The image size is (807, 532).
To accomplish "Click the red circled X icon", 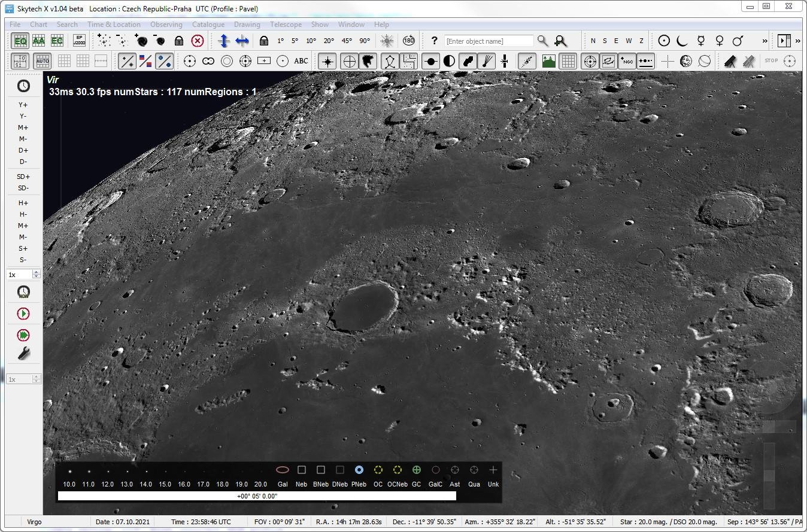I will [x=198, y=41].
